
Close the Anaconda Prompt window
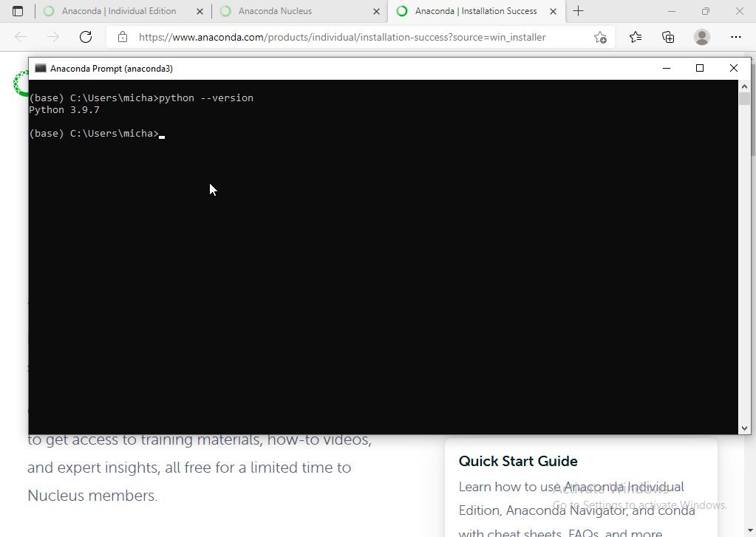733,69
